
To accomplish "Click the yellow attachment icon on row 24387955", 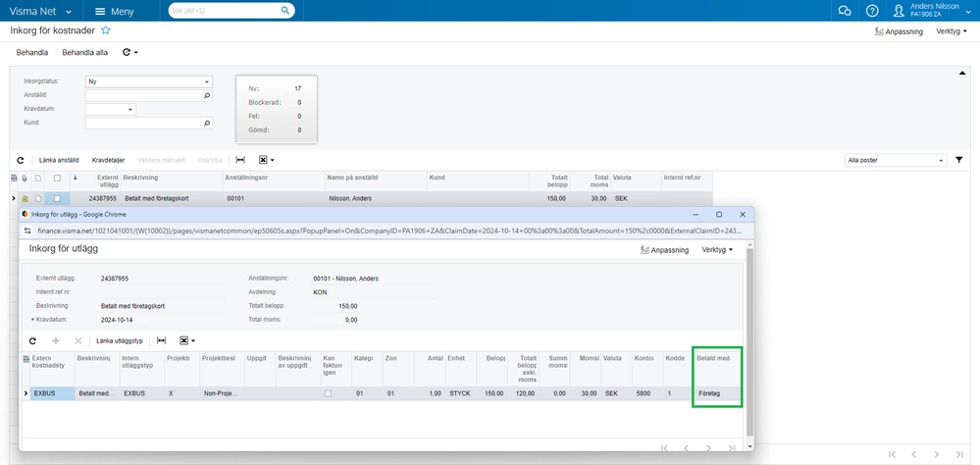I will pos(25,198).
